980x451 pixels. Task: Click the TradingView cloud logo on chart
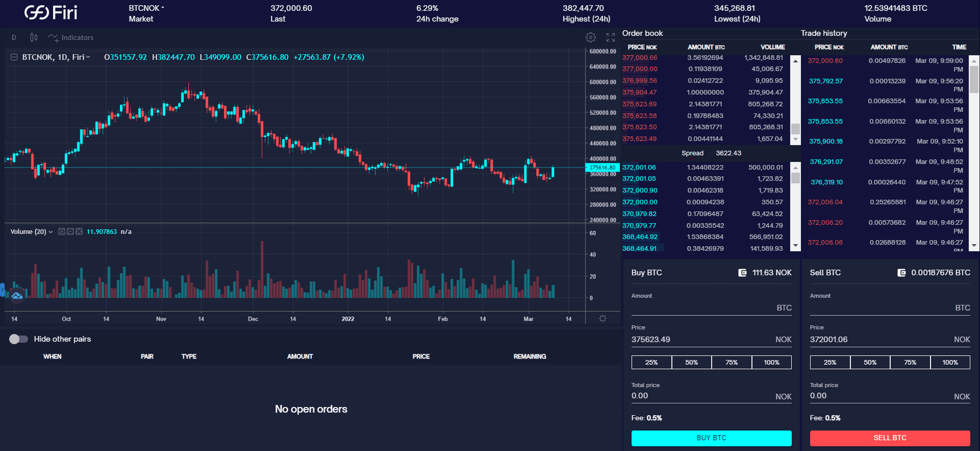17,295
